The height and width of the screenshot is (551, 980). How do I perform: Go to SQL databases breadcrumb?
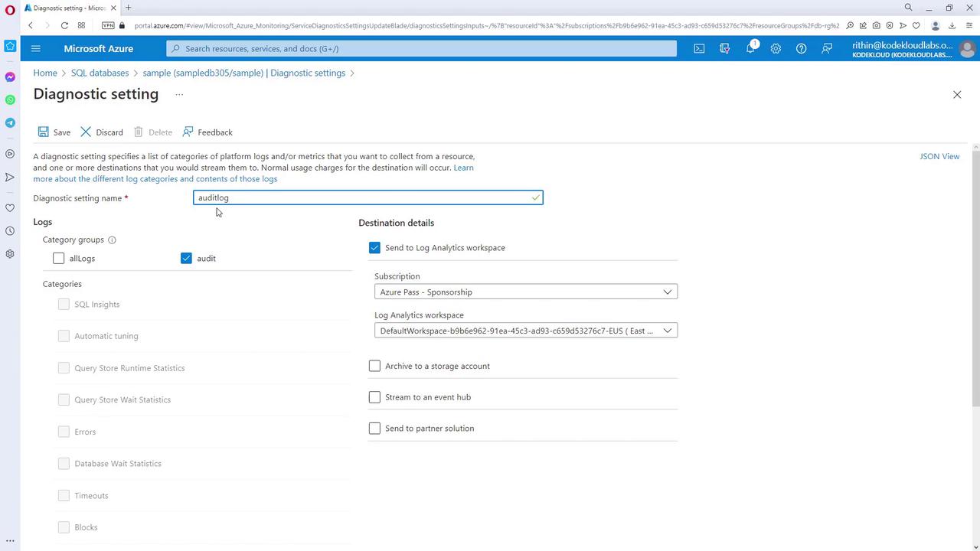[100, 73]
